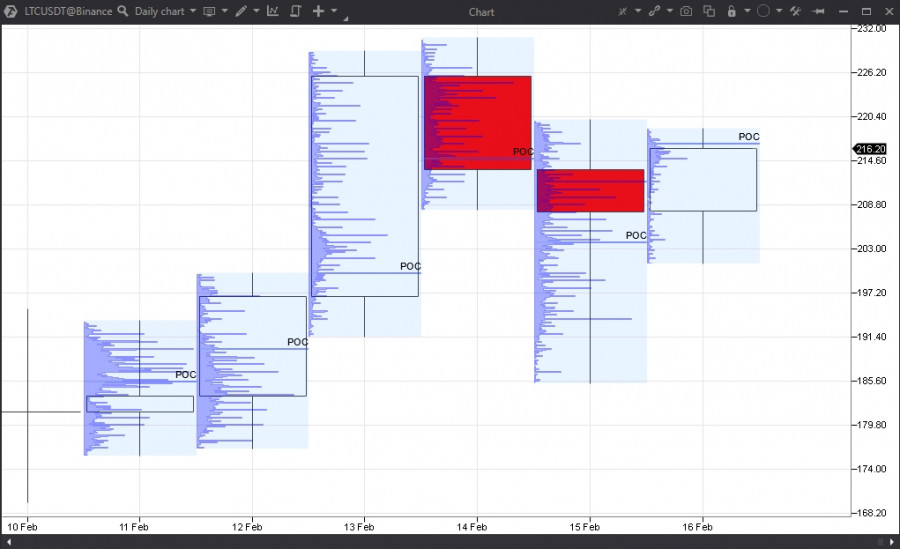Open the chart indicators icon
This screenshot has height=549, width=900.
[273, 11]
